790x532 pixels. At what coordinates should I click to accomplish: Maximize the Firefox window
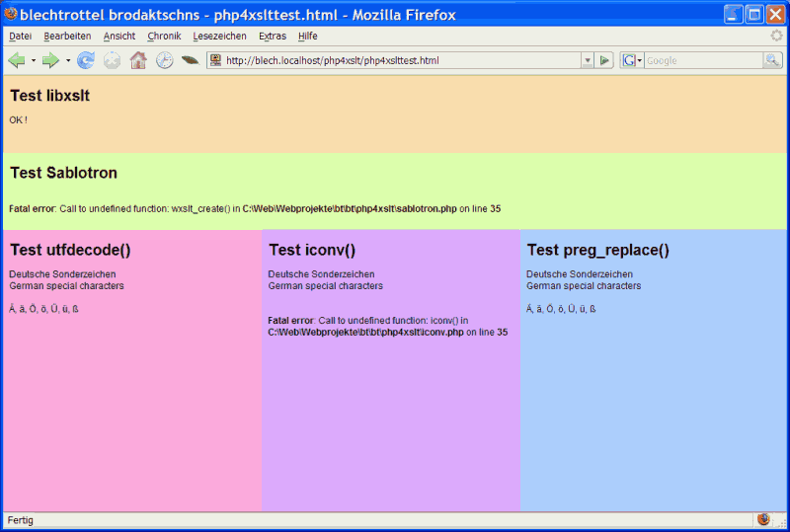pos(754,14)
